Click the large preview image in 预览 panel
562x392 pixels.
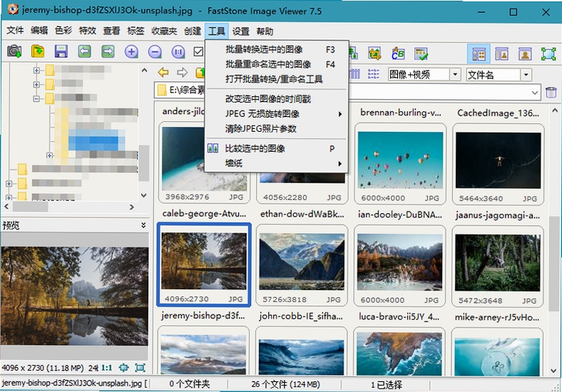[75, 296]
